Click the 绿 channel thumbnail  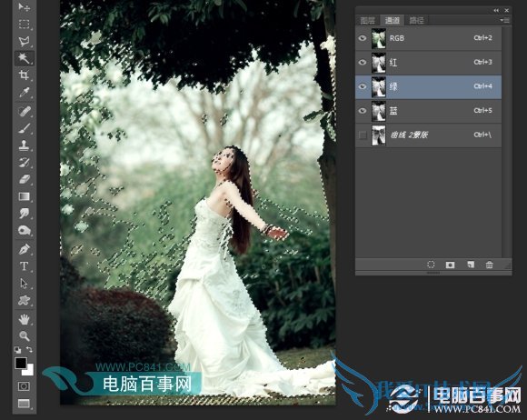(x=379, y=86)
